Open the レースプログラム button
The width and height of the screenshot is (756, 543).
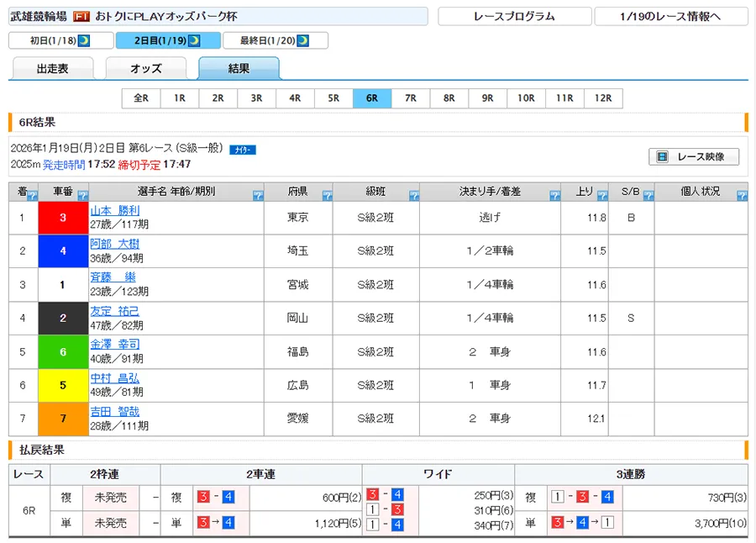click(x=513, y=17)
